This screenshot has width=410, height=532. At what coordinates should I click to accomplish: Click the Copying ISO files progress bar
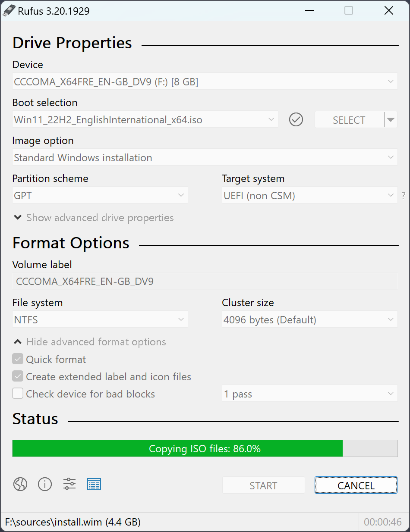coord(205,448)
